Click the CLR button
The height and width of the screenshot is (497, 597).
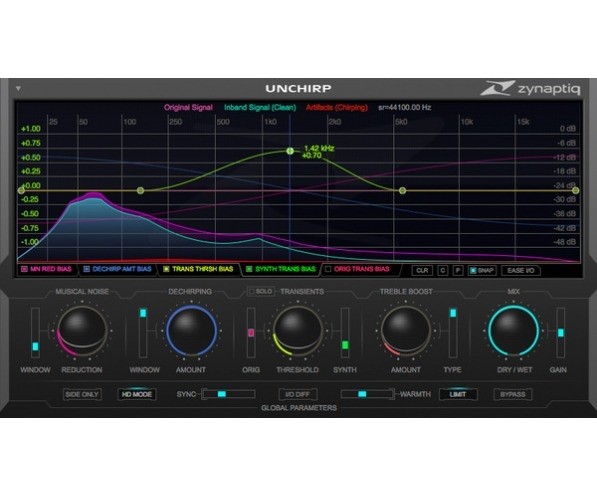click(x=422, y=270)
